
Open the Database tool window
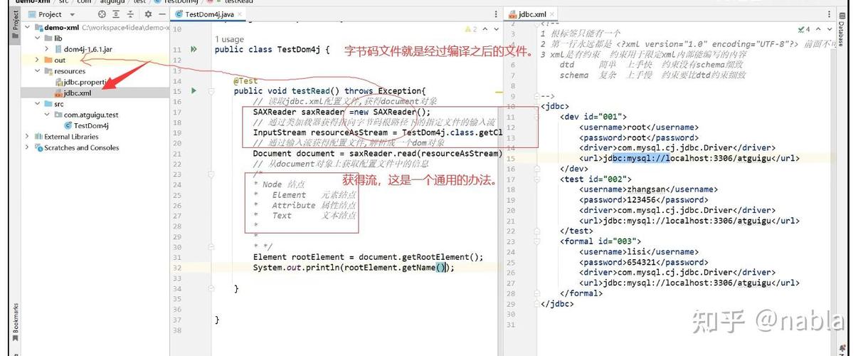[841, 31]
